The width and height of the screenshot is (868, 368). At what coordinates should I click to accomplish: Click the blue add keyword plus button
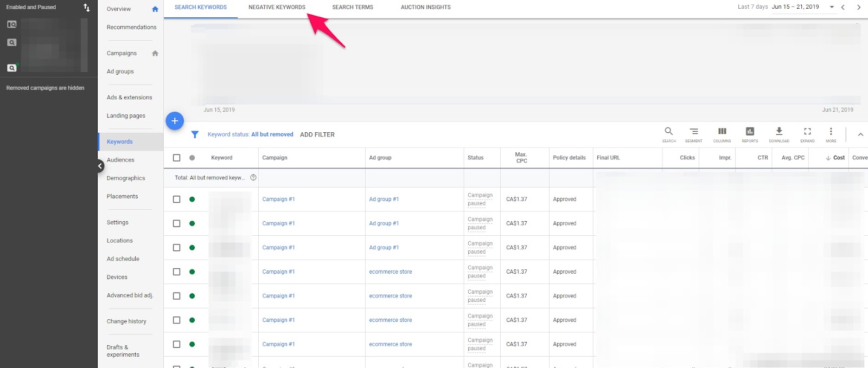coord(175,121)
